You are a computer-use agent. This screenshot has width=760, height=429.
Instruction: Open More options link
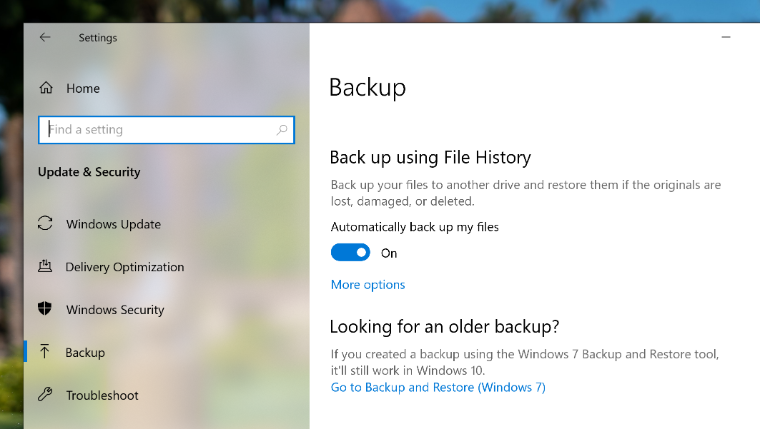[368, 285]
